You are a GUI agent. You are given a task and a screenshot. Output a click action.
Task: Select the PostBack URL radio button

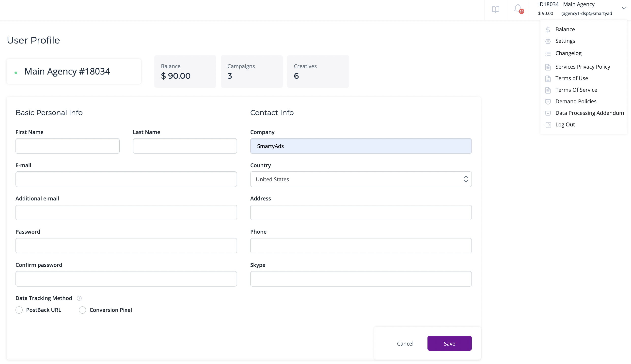click(19, 310)
